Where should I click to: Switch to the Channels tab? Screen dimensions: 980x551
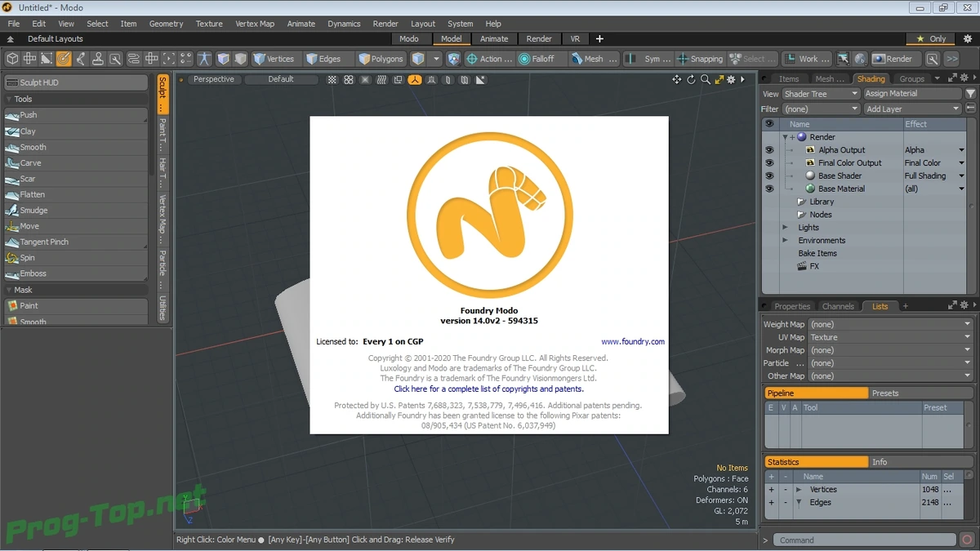click(x=838, y=306)
